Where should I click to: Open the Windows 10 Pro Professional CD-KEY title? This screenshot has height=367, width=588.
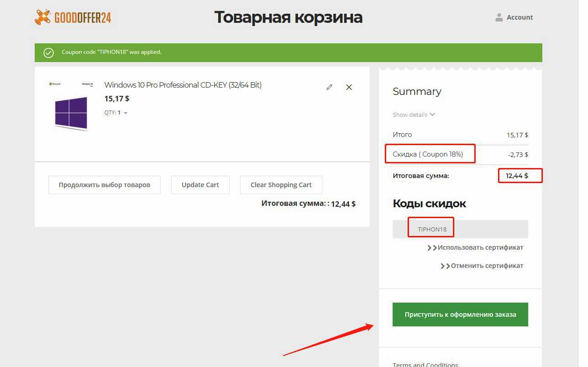(x=183, y=85)
